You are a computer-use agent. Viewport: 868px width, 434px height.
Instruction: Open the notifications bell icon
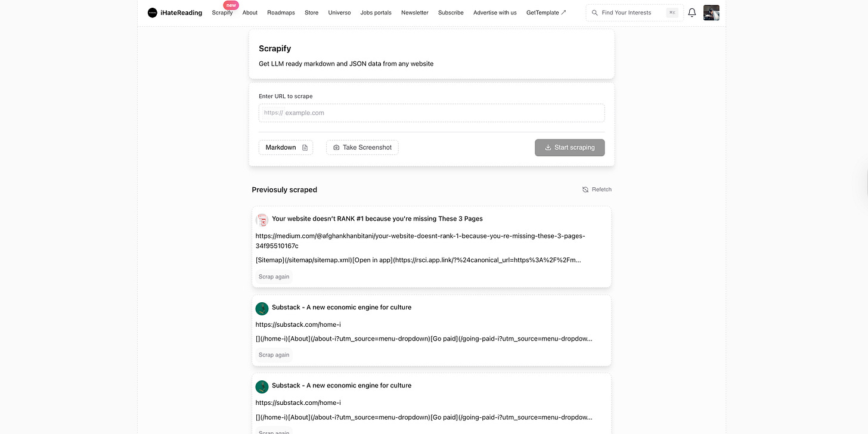click(692, 13)
